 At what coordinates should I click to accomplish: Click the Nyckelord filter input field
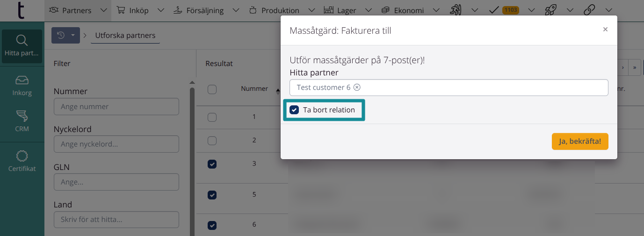[x=116, y=144]
